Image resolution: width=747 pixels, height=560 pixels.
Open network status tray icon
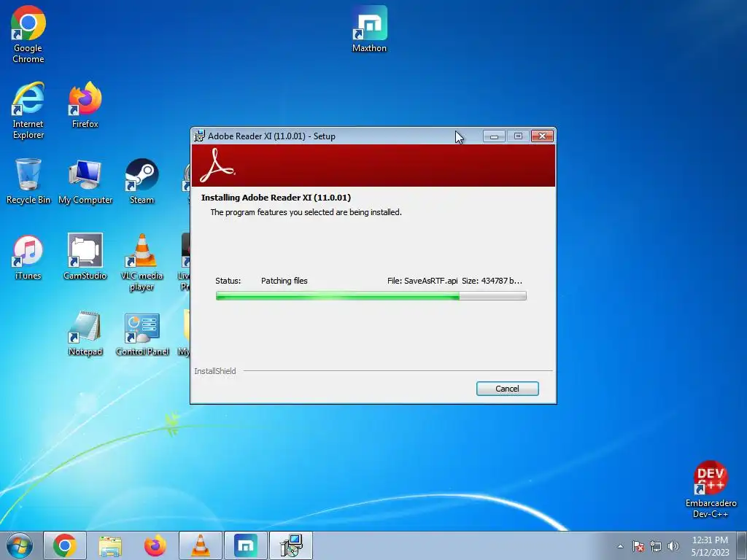point(656,546)
